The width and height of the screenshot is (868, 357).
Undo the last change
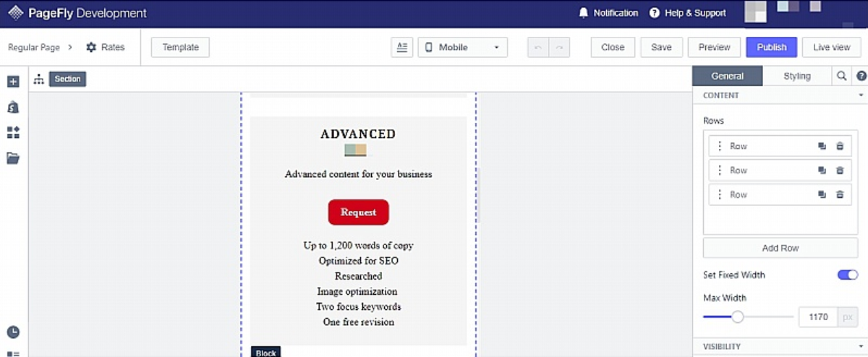(x=537, y=47)
